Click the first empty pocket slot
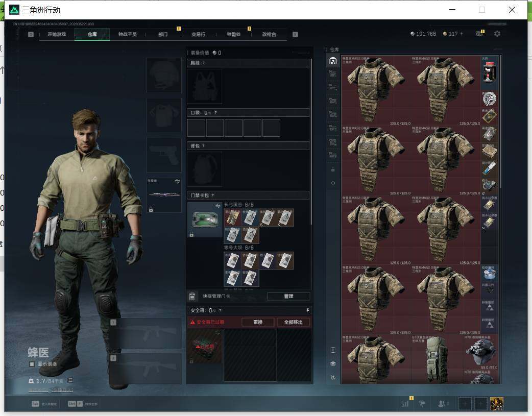Viewport: 532px width, 416px height. 196,128
